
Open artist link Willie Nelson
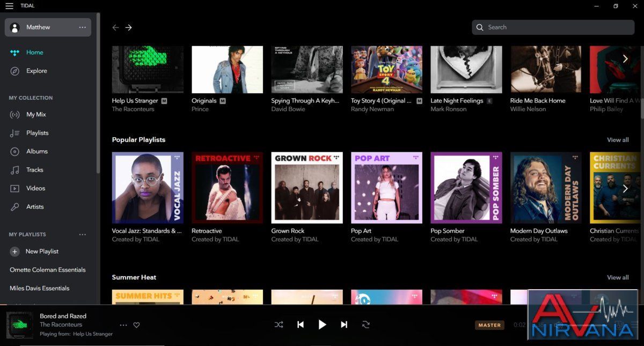click(528, 109)
